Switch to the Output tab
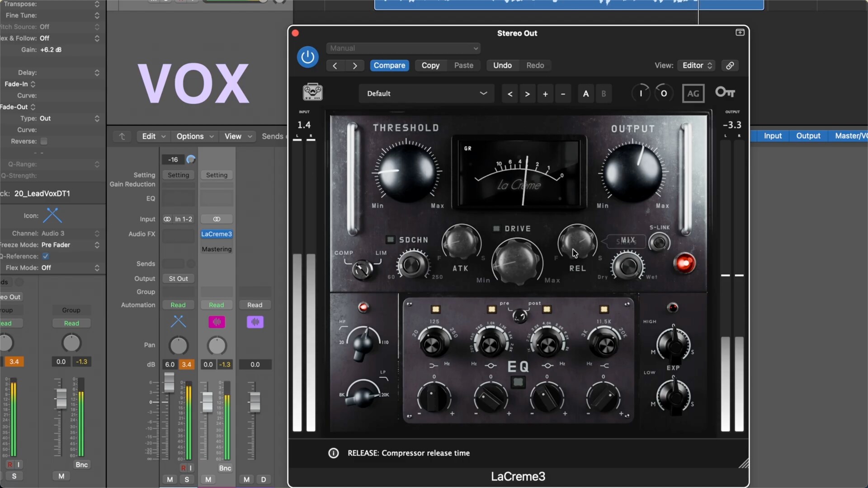The image size is (868, 488). click(x=808, y=136)
